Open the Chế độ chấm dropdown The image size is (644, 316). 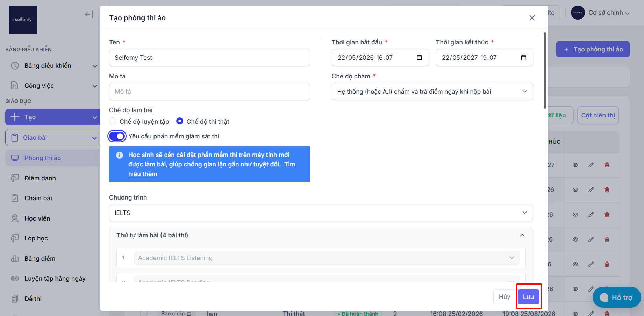(x=432, y=92)
